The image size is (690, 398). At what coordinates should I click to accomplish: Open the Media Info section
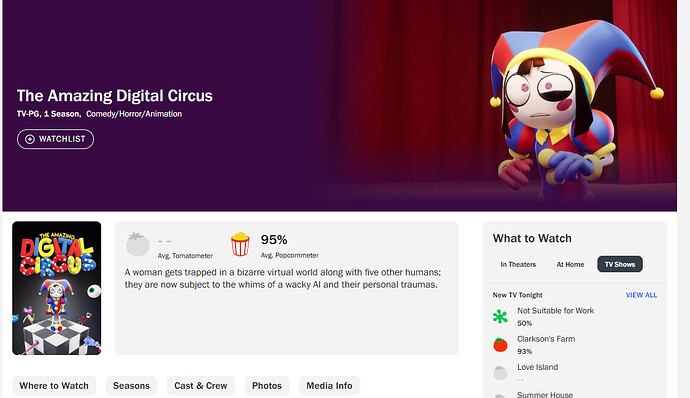point(330,386)
